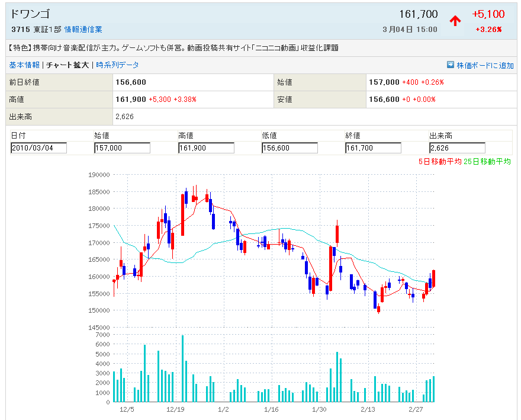
Task: Click the latest red candlestick at chart's right edge
Action: [433, 278]
